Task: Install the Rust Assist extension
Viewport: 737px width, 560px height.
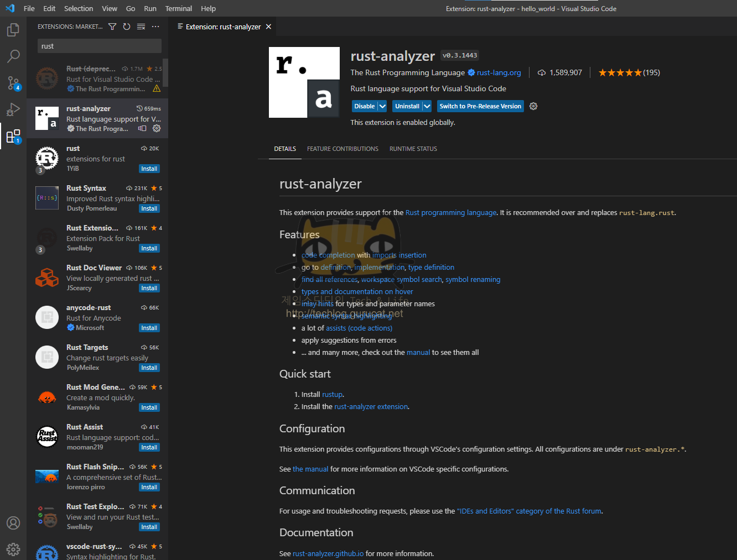Action: point(149,447)
